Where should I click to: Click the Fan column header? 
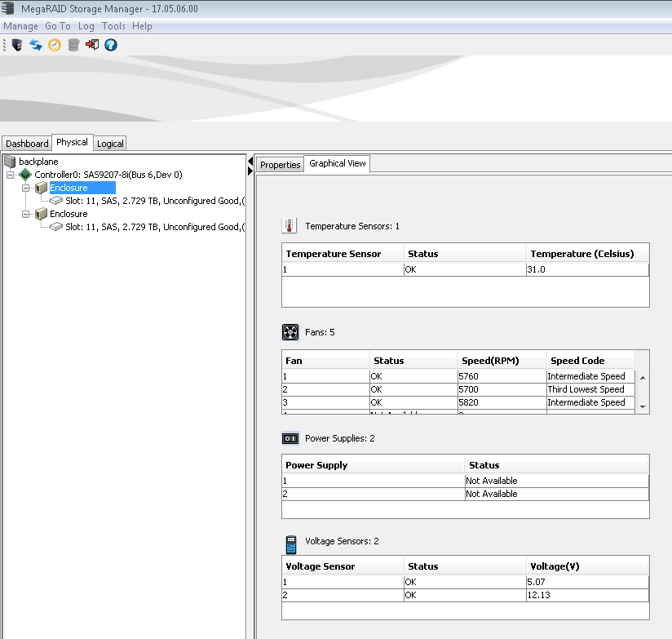(325, 360)
